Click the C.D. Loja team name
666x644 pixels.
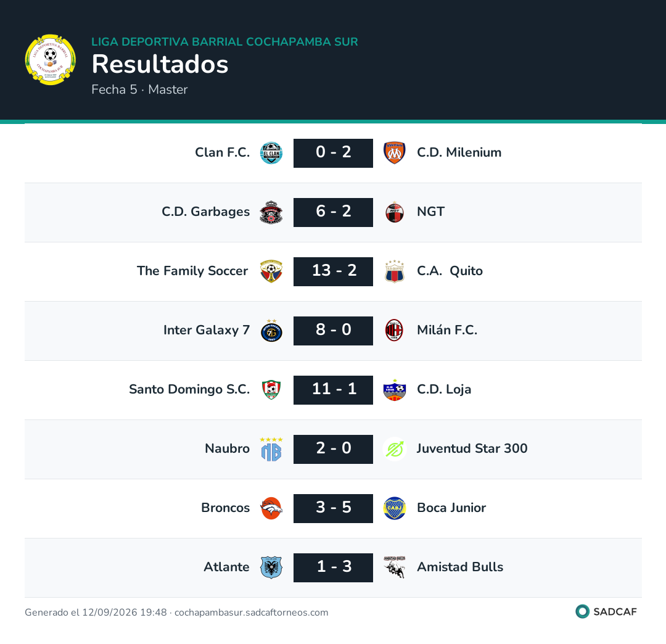[444, 389]
